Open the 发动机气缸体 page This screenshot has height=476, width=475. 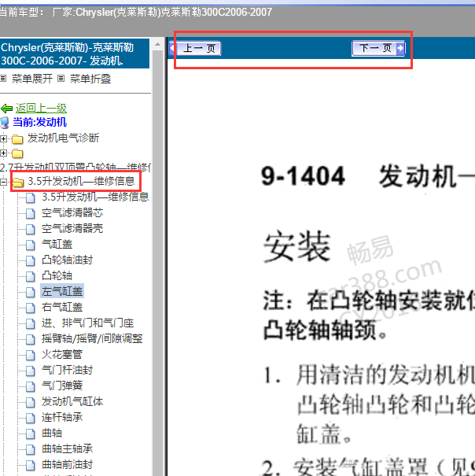(72, 401)
